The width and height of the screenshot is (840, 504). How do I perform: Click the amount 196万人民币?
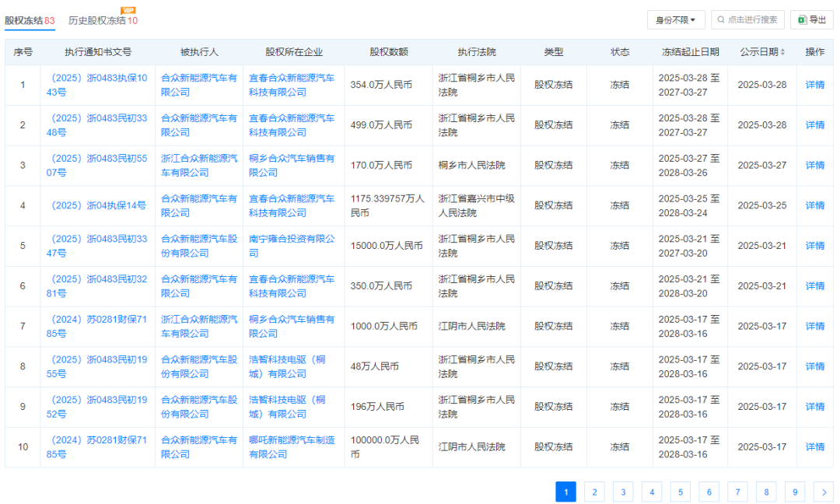point(377,407)
